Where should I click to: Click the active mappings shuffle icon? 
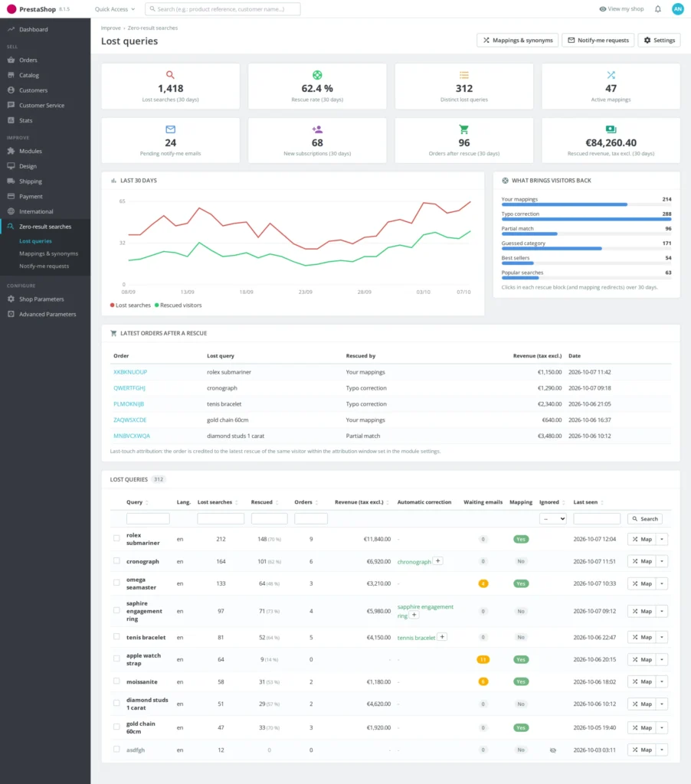point(611,75)
